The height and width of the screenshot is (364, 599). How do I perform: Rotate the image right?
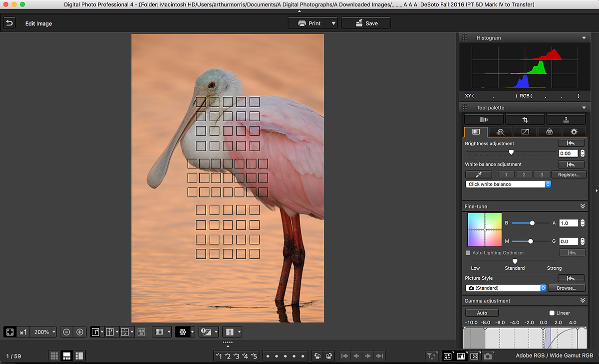[x=328, y=356]
